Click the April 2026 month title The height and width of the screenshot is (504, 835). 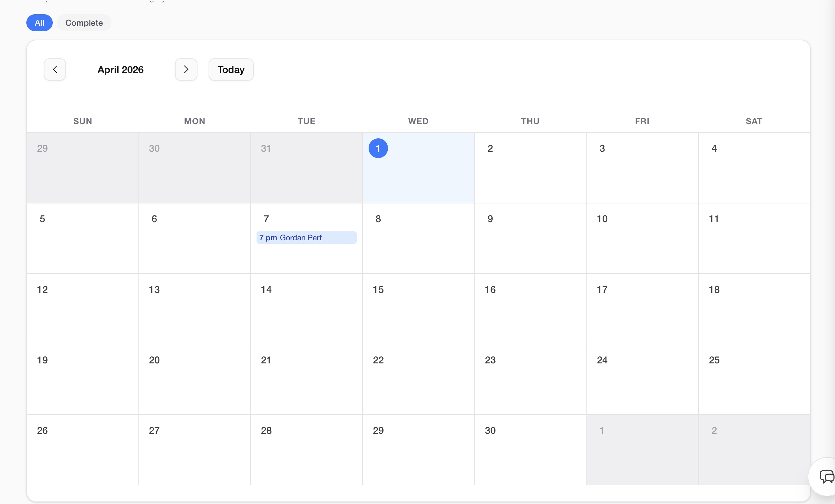120,70
